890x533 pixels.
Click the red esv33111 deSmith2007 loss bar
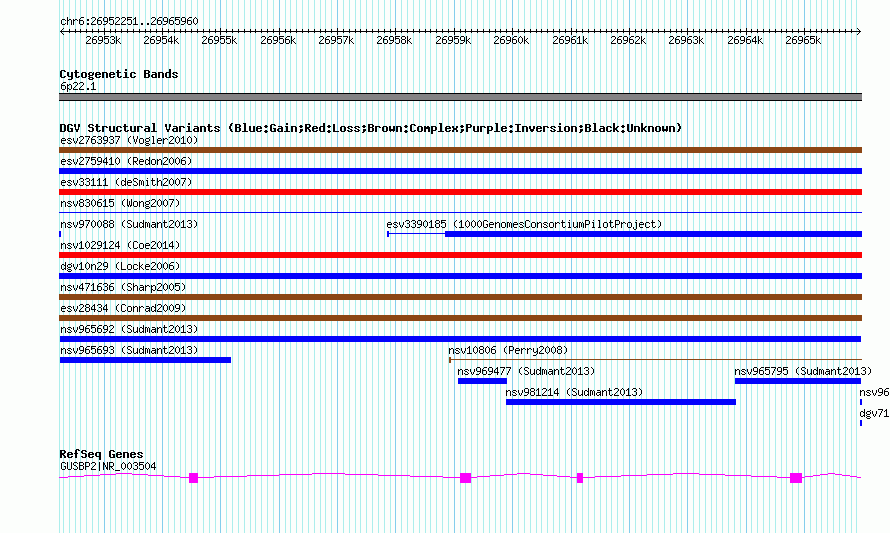tap(460, 192)
